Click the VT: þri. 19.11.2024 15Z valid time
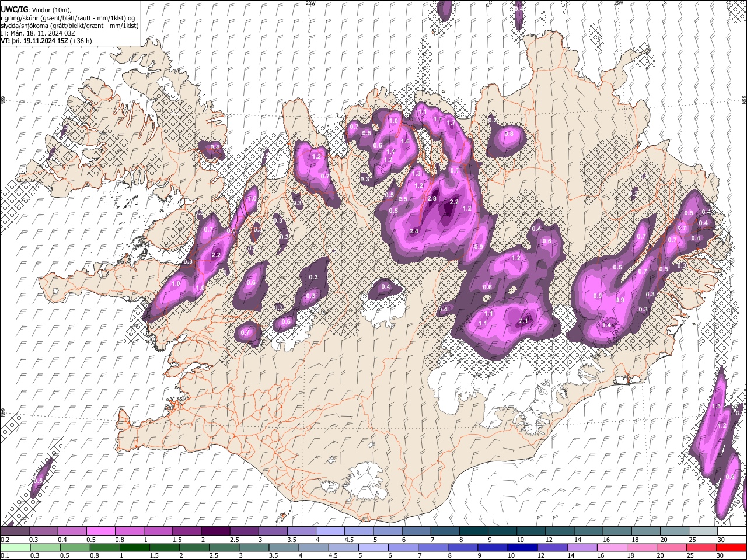Viewport: 747px width, 560px height. point(34,41)
